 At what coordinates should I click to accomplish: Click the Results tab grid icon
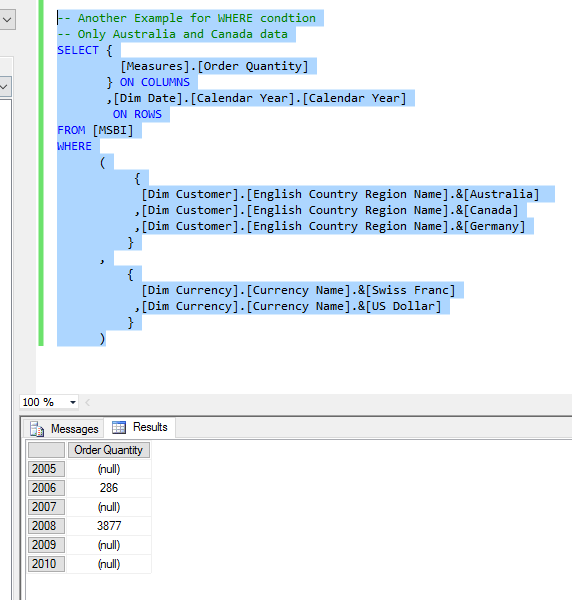point(119,427)
